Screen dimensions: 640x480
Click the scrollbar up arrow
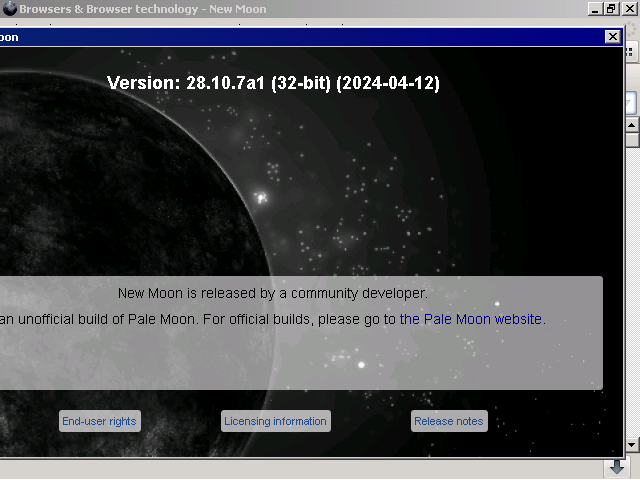(631, 125)
